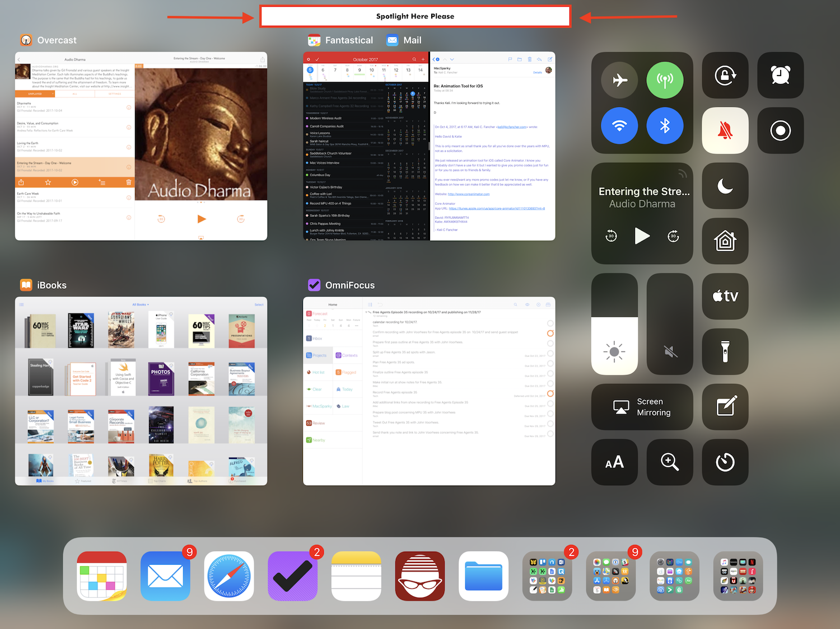Tap the search icon in Fantastical header
The image size is (840, 629).
(x=414, y=59)
